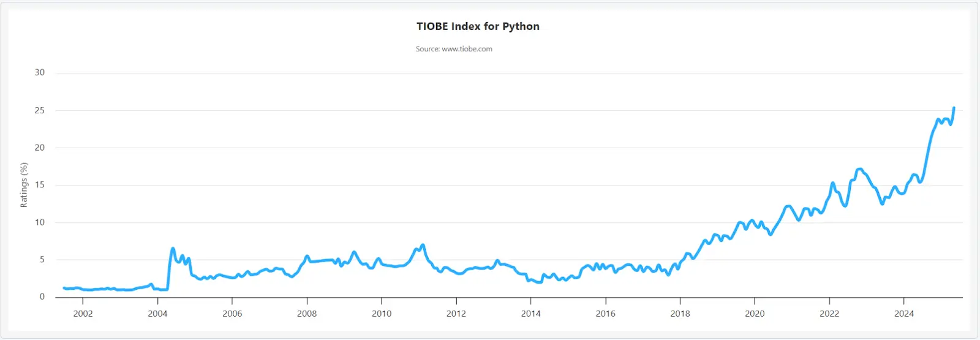Click the 2012 x-axis label
The height and width of the screenshot is (340, 980).
[x=456, y=314]
